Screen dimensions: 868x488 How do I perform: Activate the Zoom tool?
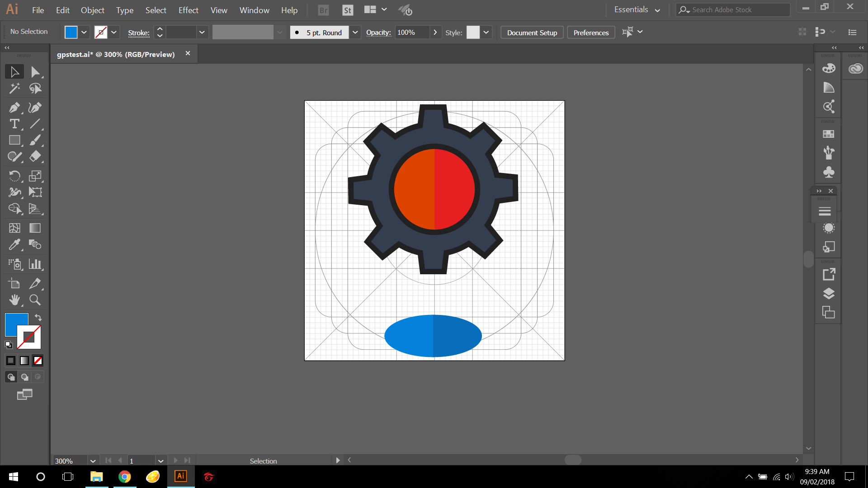pos(35,300)
